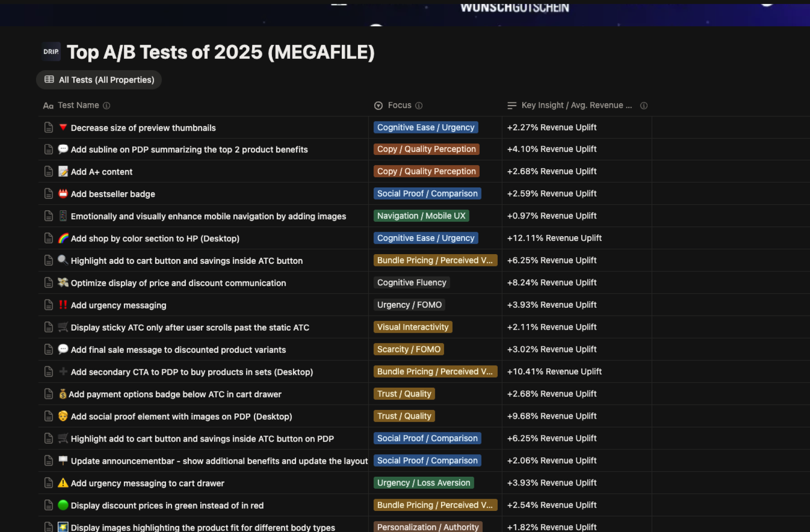The width and height of the screenshot is (810, 532).
Task: Click the DRIP page icon beside the title
Action: [51, 51]
